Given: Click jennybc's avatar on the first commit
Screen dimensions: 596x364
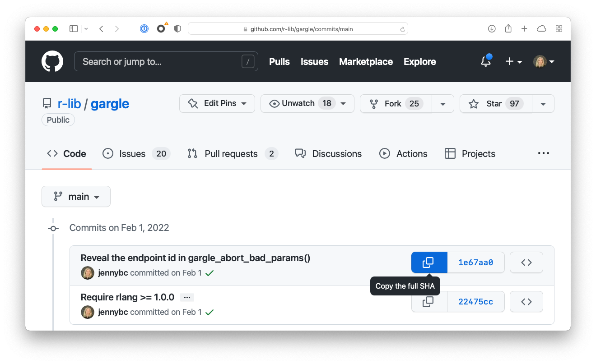Looking at the screenshot, I should point(87,272).
